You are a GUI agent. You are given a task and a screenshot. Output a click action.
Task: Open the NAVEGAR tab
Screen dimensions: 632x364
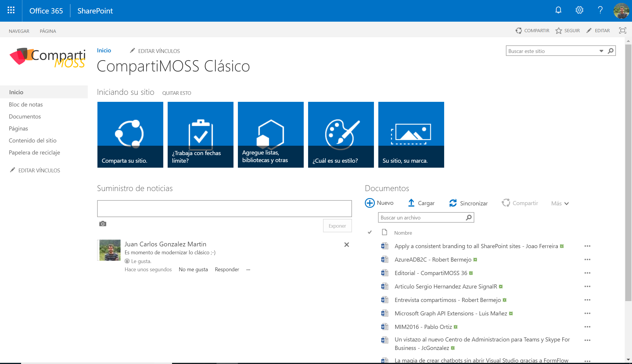[19, 31]
